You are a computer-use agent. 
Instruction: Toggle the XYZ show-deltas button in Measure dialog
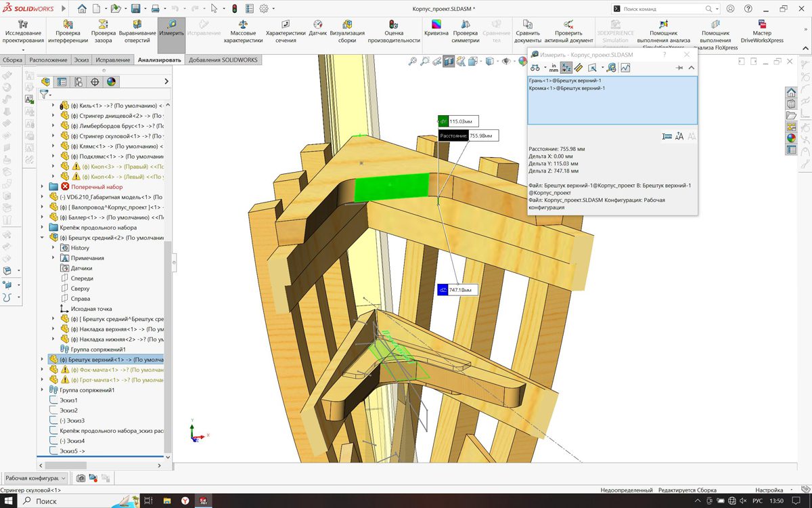click(x=566, y=68)
